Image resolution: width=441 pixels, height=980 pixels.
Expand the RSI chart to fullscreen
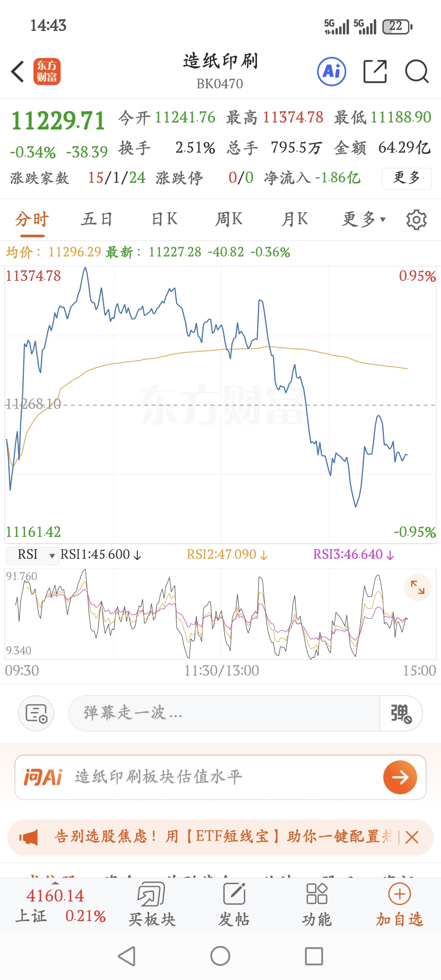(x=417, y=587)
